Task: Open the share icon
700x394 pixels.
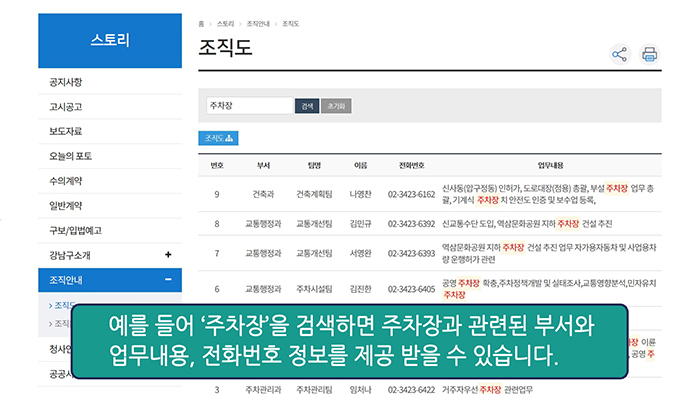Action: (620, 55)
